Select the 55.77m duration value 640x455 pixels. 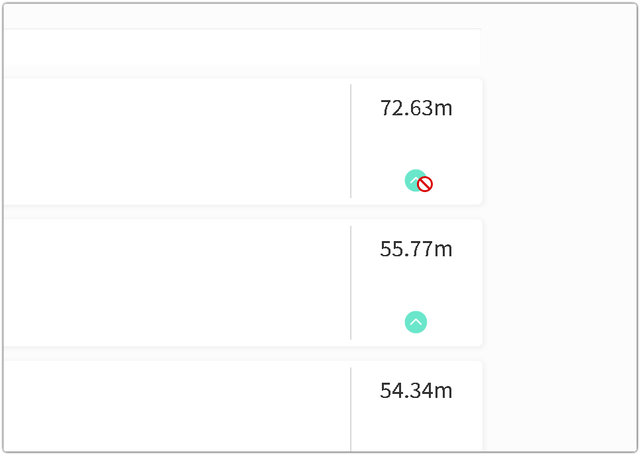(416, 249)
